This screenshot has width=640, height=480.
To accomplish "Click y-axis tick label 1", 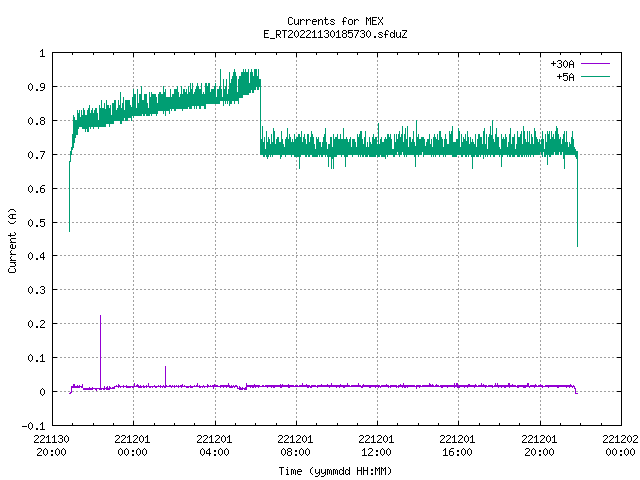I will pos(42,53).
